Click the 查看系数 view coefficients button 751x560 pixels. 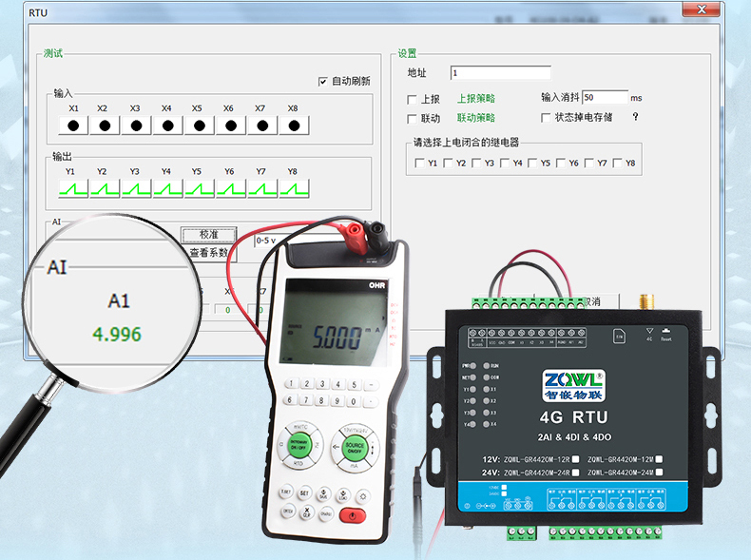208,253
